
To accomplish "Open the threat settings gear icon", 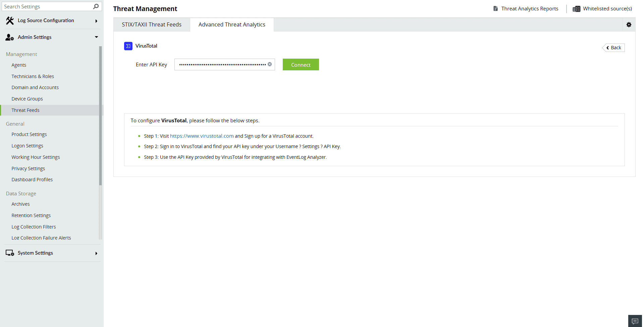I will (x=629, y=24).
